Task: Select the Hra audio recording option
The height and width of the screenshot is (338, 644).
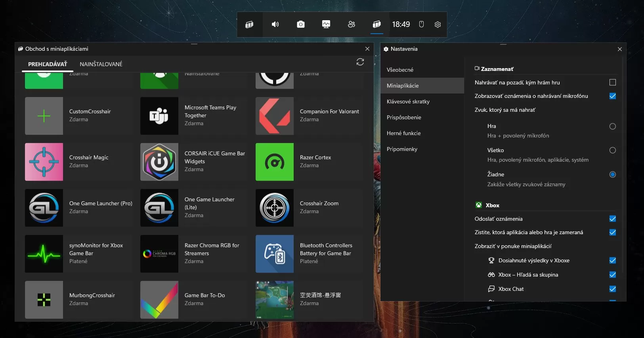Action: (613, 126)
